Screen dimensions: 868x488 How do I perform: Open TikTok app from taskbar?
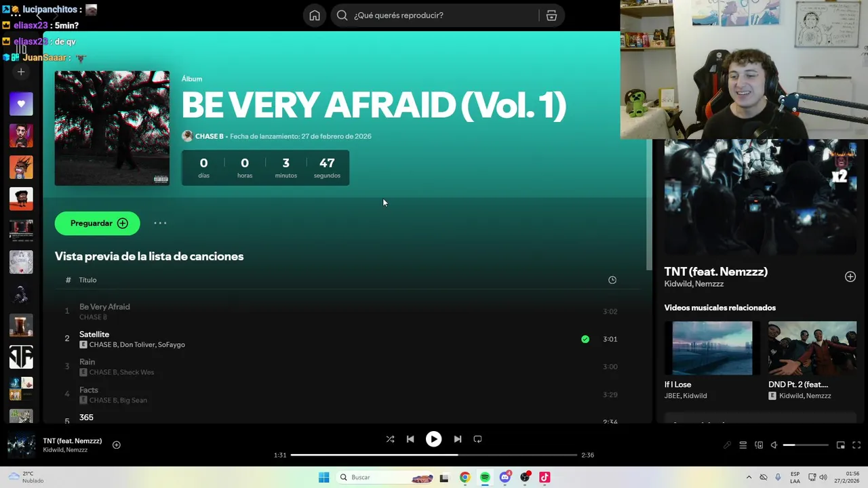545,477
